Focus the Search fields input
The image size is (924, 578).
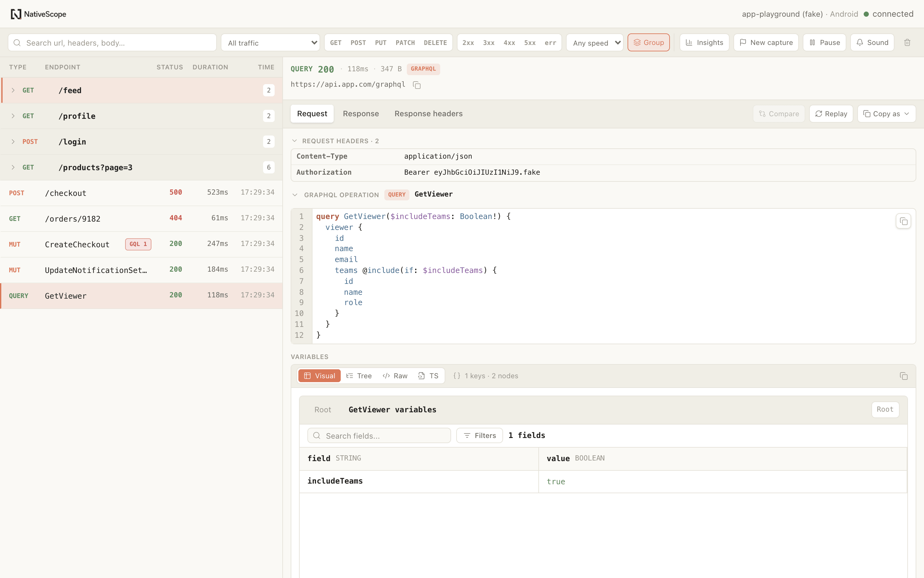click(379, 435)
